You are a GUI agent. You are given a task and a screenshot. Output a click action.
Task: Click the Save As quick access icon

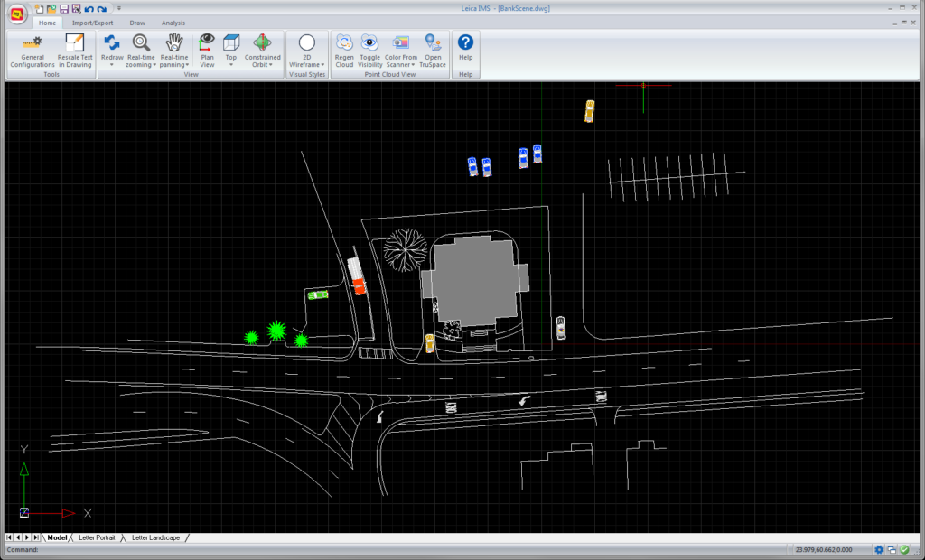coord(76,9)
